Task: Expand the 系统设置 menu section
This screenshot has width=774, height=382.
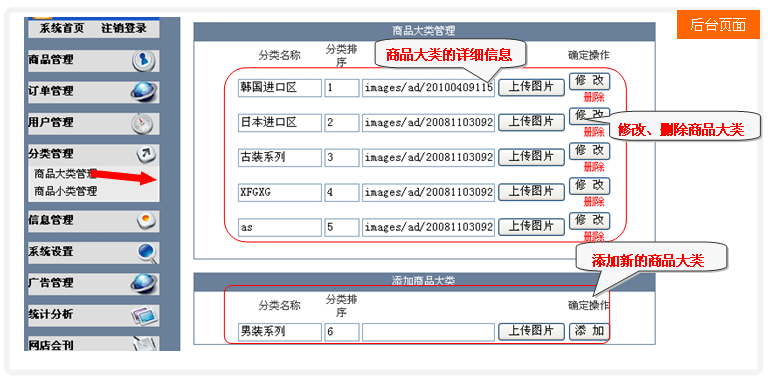Action: click(x=93, y=252)
